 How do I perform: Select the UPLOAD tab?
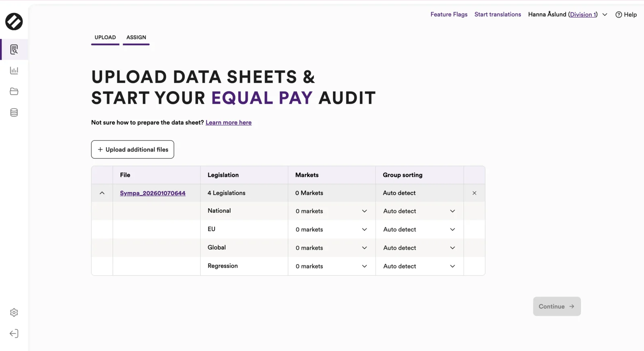coord(105,37)
